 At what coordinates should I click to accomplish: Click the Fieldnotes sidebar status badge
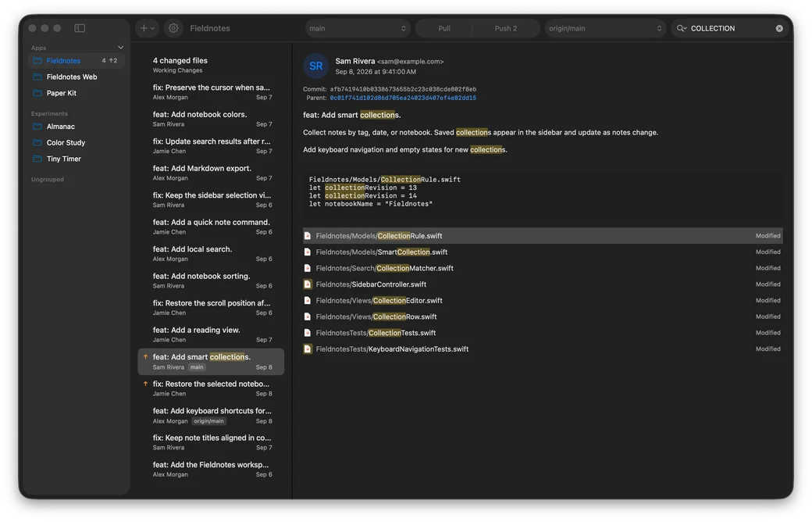click(109, 61)
